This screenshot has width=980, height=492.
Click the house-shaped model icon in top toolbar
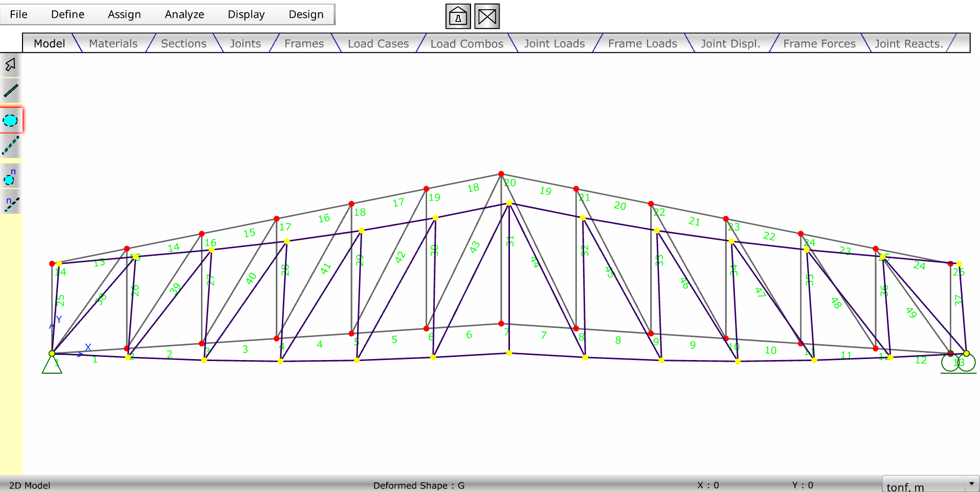[458, 16]
